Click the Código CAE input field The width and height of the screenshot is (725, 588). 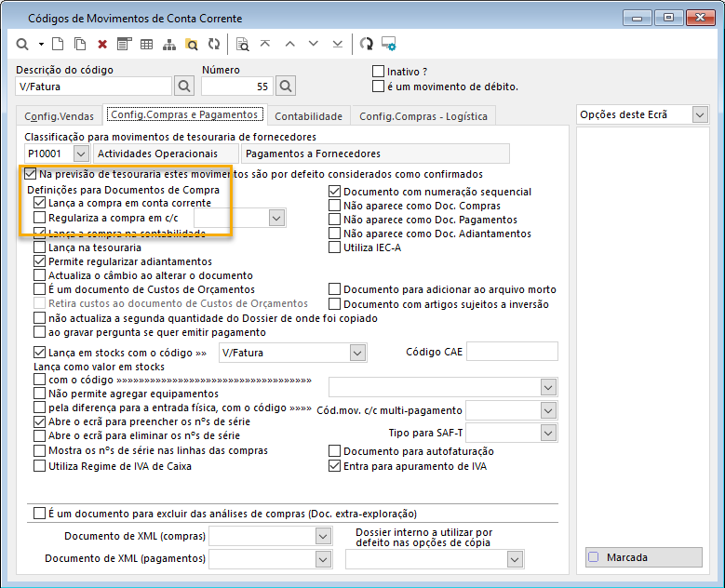coord(512,352)
